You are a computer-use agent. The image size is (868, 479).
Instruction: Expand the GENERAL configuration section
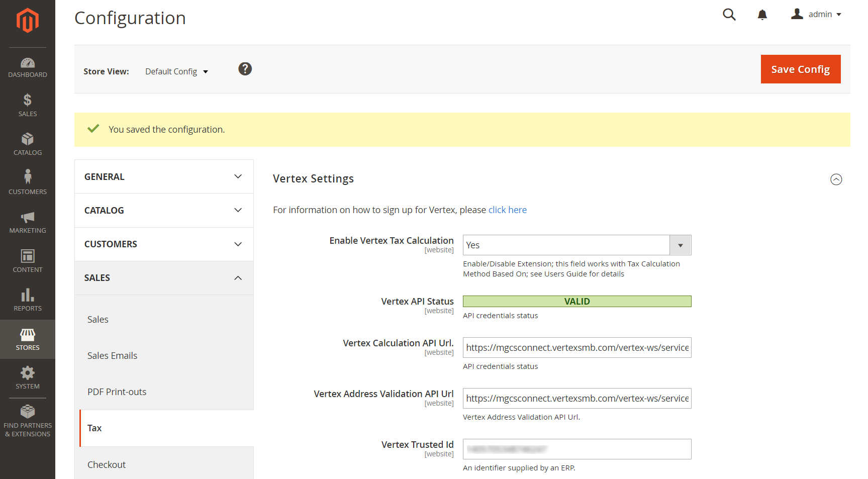pos(164,176)
